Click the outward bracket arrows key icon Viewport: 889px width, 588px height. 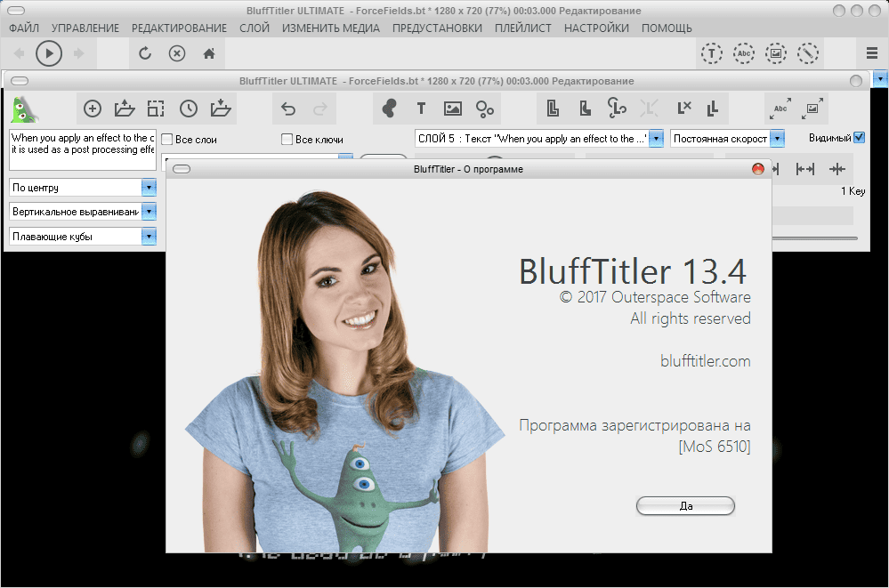click(805, 169)
